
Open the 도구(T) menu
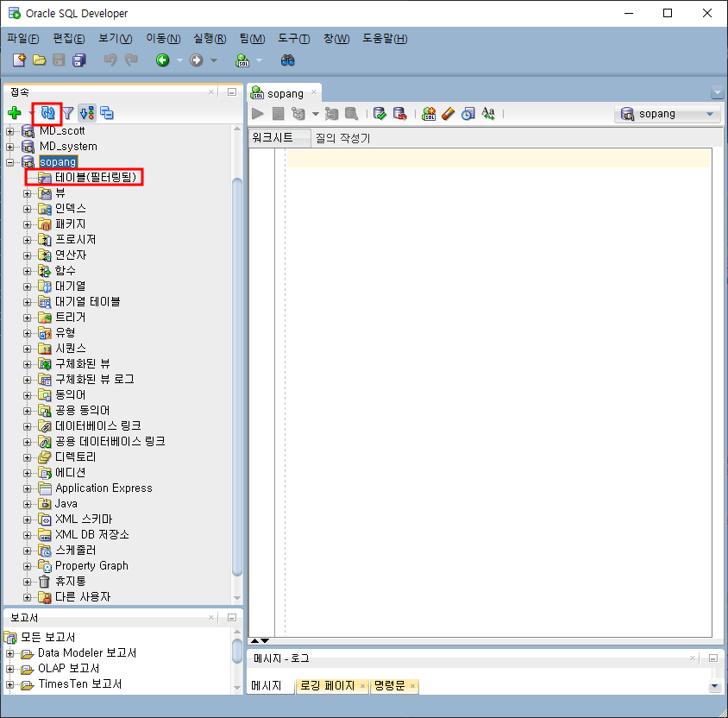[294, 39]
